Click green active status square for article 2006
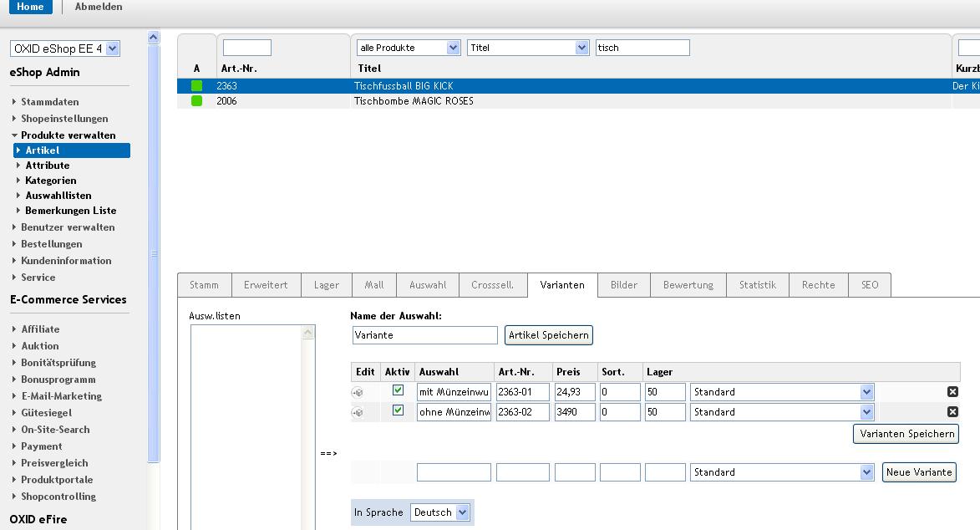The image size is (980, 530). pos(197,101)
